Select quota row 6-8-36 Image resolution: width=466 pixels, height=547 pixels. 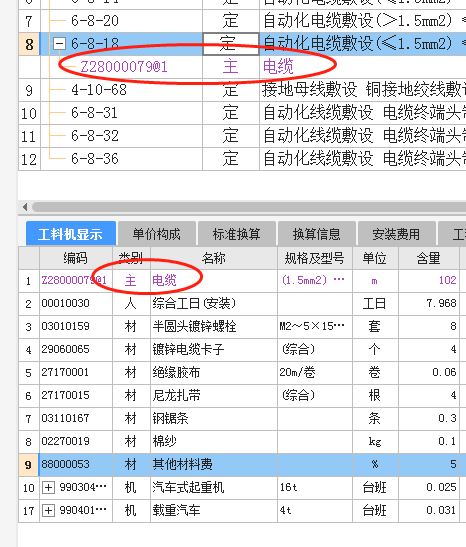tap(242, 159)
